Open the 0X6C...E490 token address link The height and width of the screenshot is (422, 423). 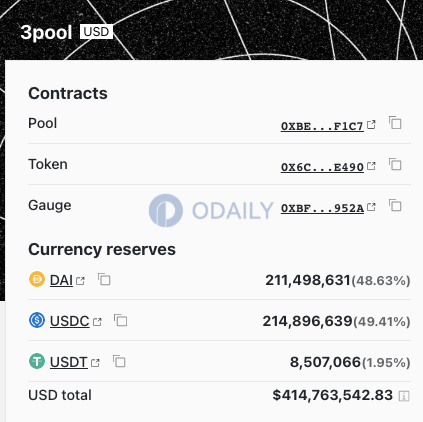pyautogui.click(x=322, y=167)
